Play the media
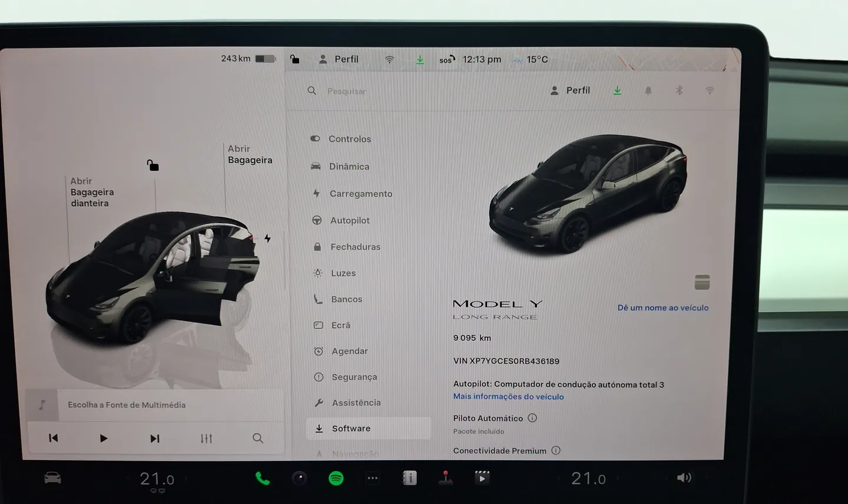Viewport: 848px width, 504px height. tap(104, 438)
